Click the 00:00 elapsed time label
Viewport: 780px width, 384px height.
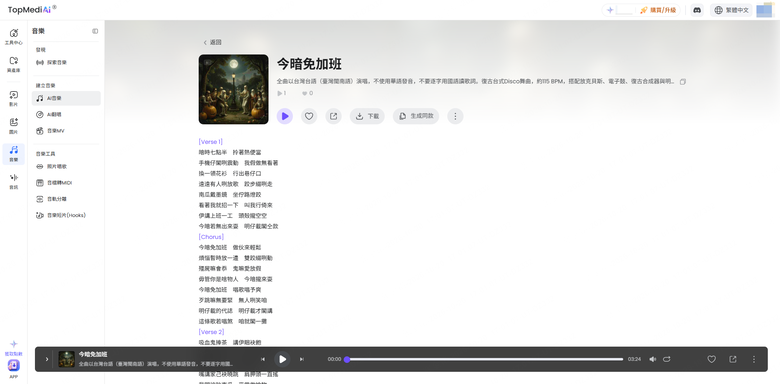(334, 359)
